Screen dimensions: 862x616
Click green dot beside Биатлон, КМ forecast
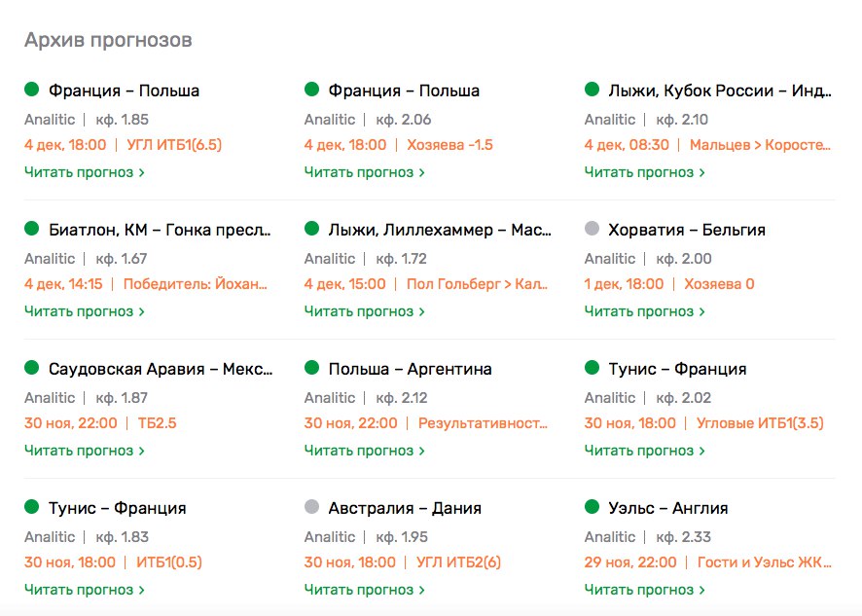31,230
